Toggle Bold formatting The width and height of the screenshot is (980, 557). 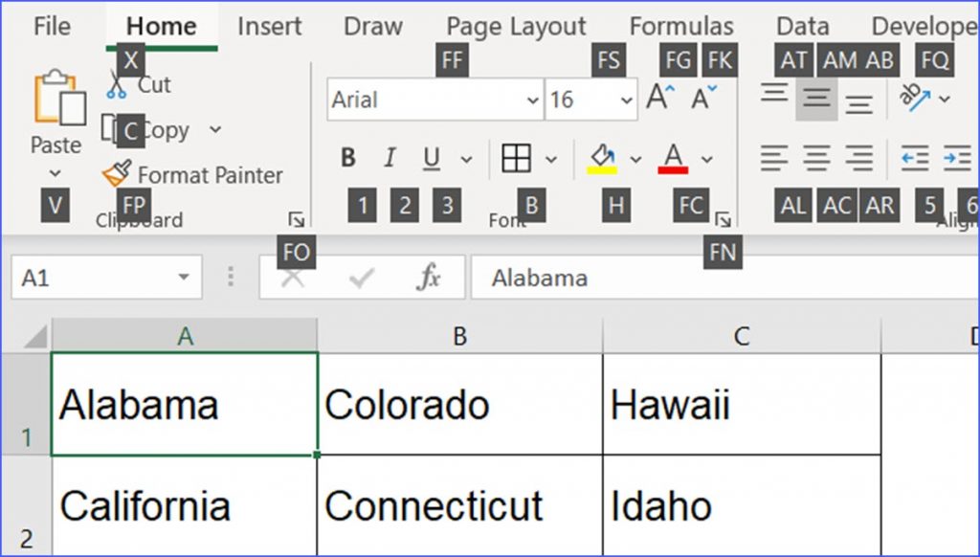(x=348, y=158)
